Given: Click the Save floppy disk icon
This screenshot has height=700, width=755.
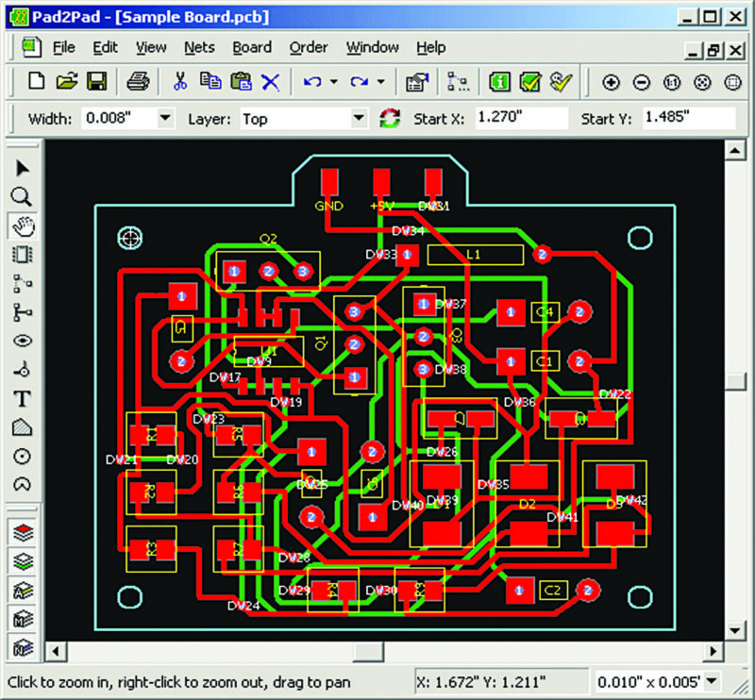Looking at the screenshot, I should tap(95, 81).
